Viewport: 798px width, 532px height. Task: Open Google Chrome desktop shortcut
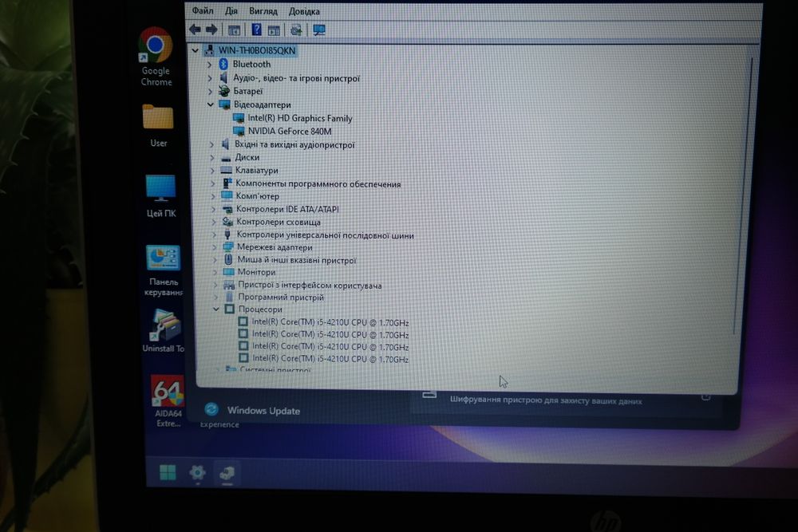click(x=156, y=57)
